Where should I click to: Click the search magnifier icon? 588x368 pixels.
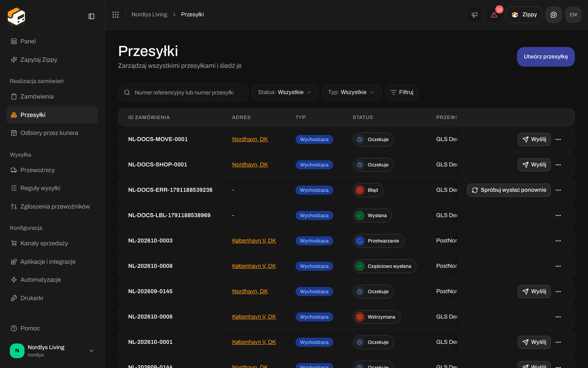pos(127,92)
